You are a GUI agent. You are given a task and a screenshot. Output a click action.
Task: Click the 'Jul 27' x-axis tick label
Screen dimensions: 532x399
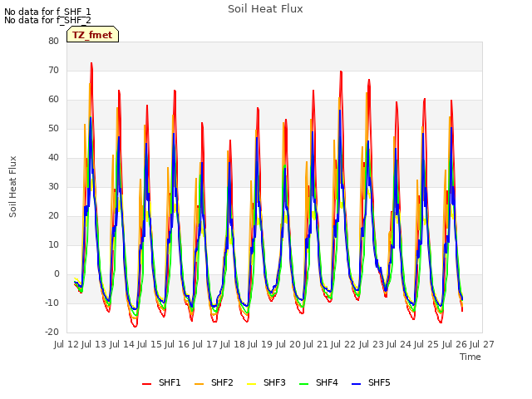(x=482, y=344)
